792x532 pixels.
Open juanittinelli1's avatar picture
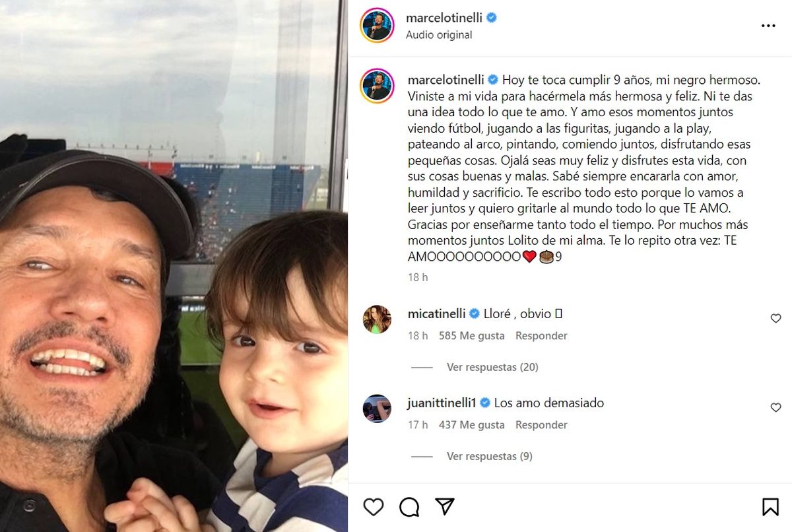(378, 409)
